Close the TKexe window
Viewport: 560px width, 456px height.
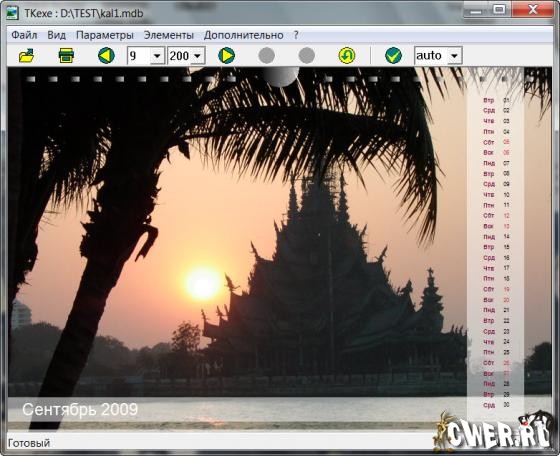(x=532, y=10)
